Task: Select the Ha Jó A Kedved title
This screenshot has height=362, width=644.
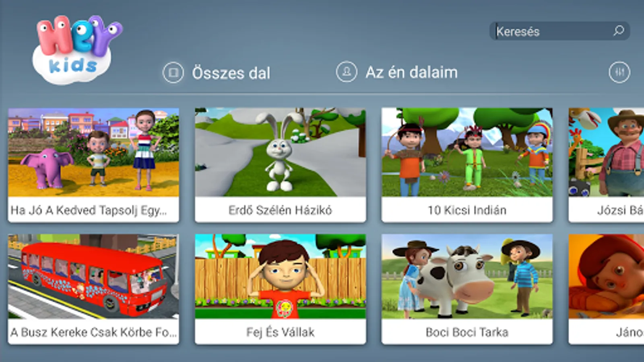Action: click(89, 210)
